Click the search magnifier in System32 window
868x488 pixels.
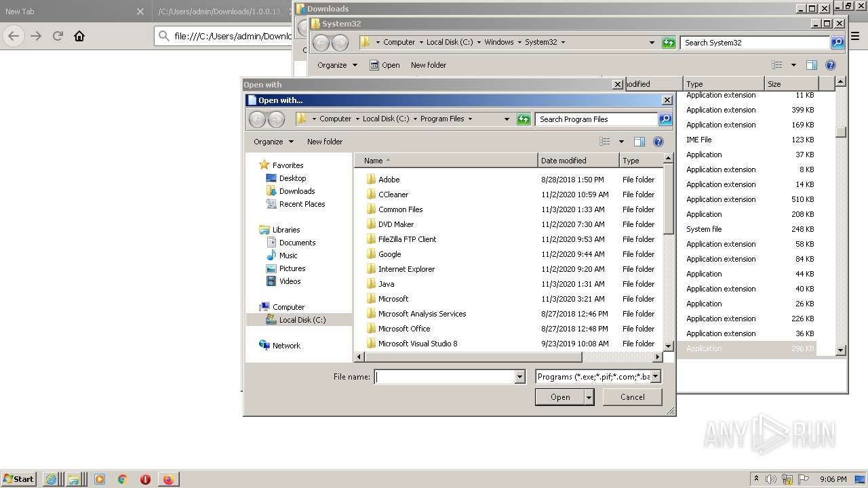(837, 43)
